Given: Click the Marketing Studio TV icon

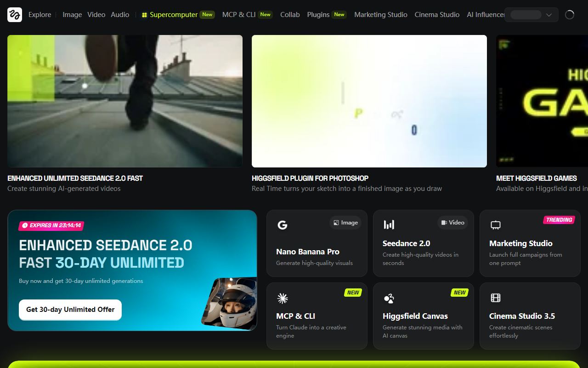Looking at the screenshot, I should (496, 225).
